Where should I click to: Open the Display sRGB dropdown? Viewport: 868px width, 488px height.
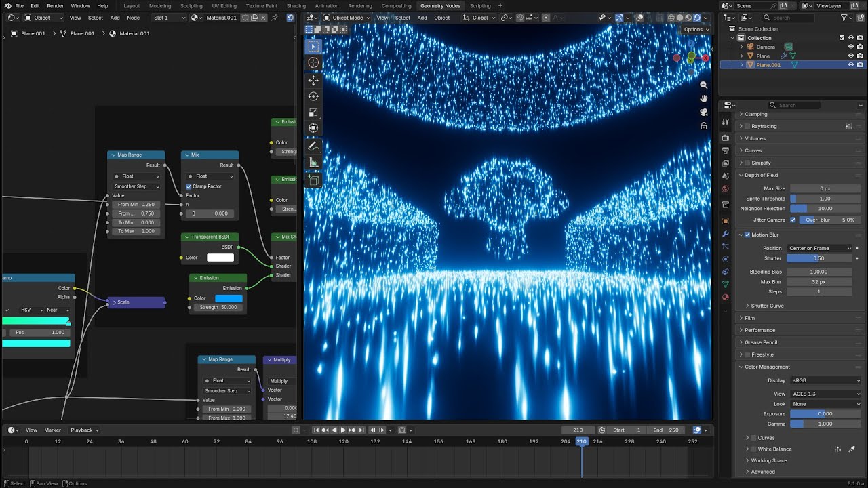824,380
